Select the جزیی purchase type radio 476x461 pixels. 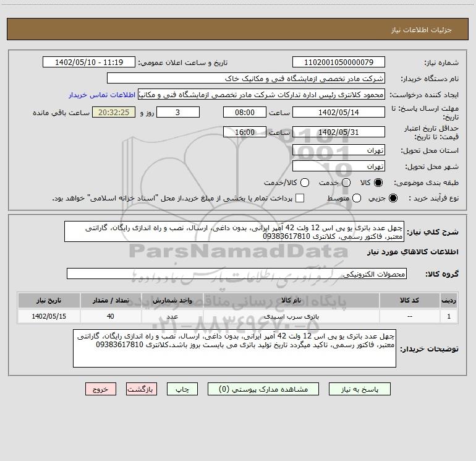coord(393,198)
